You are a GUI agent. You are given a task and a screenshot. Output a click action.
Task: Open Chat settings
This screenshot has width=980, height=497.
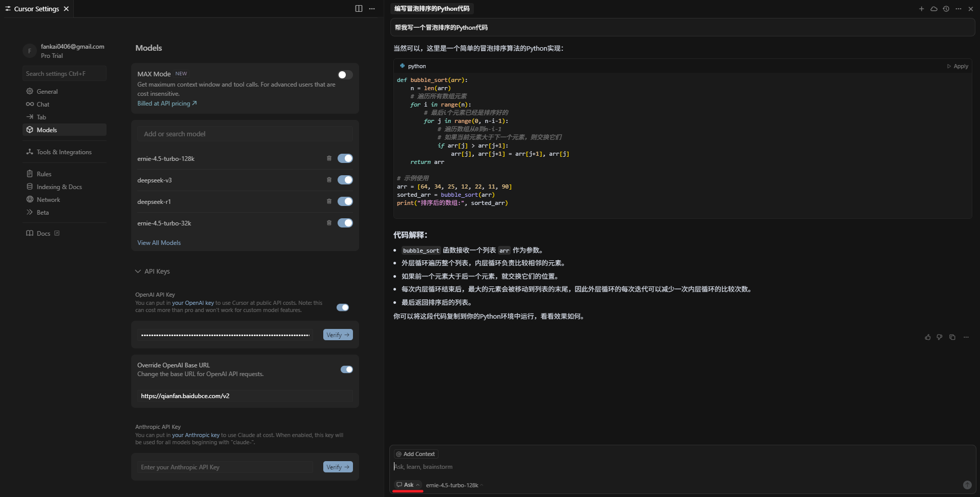click(65, 104)
